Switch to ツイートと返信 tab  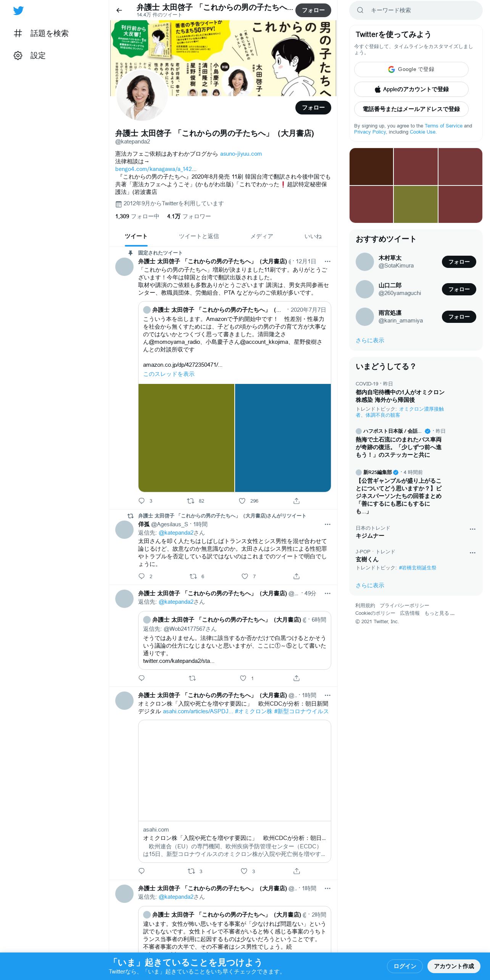point(199,236)
